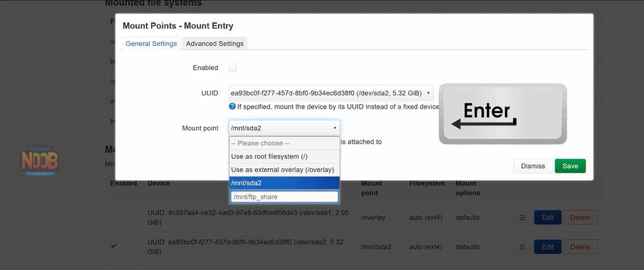Pick the highlighted /mnt/sda2 option
This screenshot has width=644, height=270.
point(284,183)
